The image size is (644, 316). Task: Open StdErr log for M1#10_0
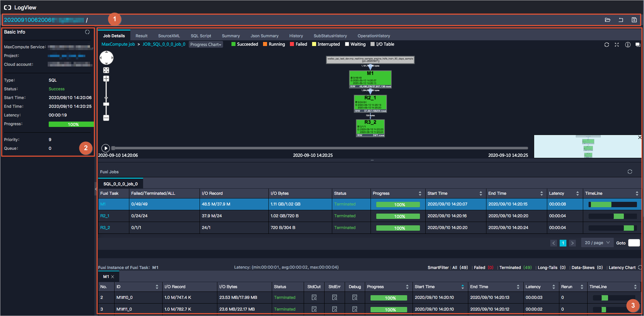(x=335, y=298)
